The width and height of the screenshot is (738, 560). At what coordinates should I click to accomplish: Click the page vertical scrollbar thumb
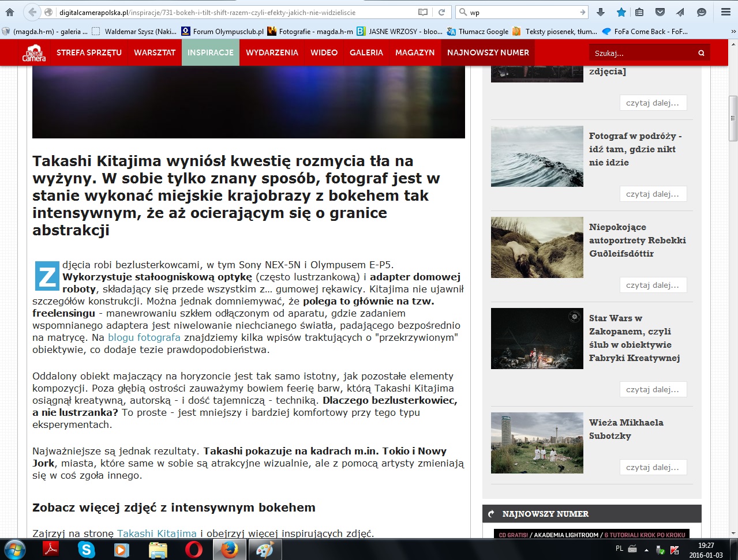(x=733, y=118)
